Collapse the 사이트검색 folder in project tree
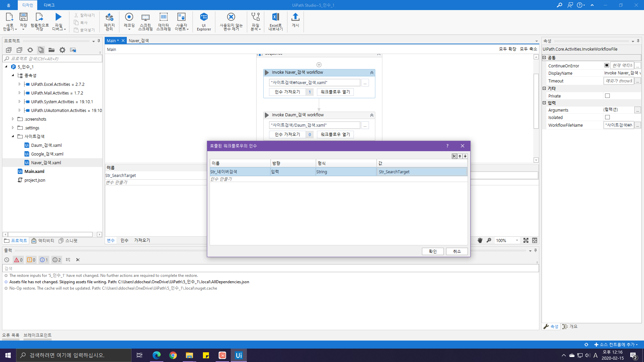The width and height of the screenshot is (644, 362). point(13,136)
